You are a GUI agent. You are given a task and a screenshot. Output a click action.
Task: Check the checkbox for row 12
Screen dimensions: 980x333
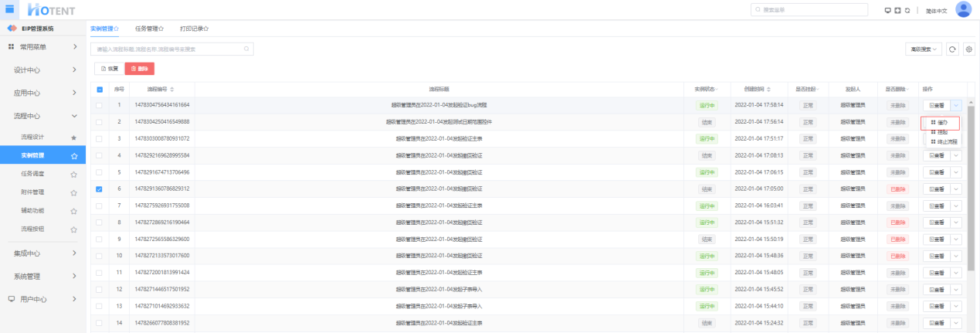[x=99, y=290]
